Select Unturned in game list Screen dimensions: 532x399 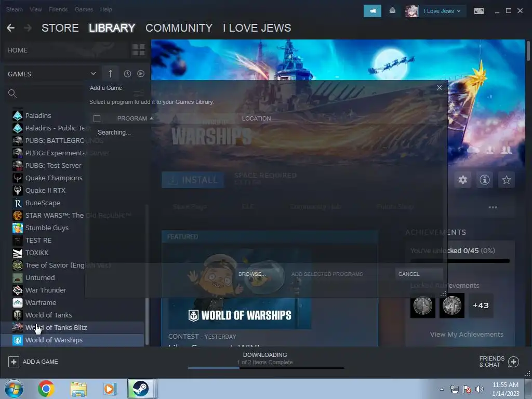point(40,277)
